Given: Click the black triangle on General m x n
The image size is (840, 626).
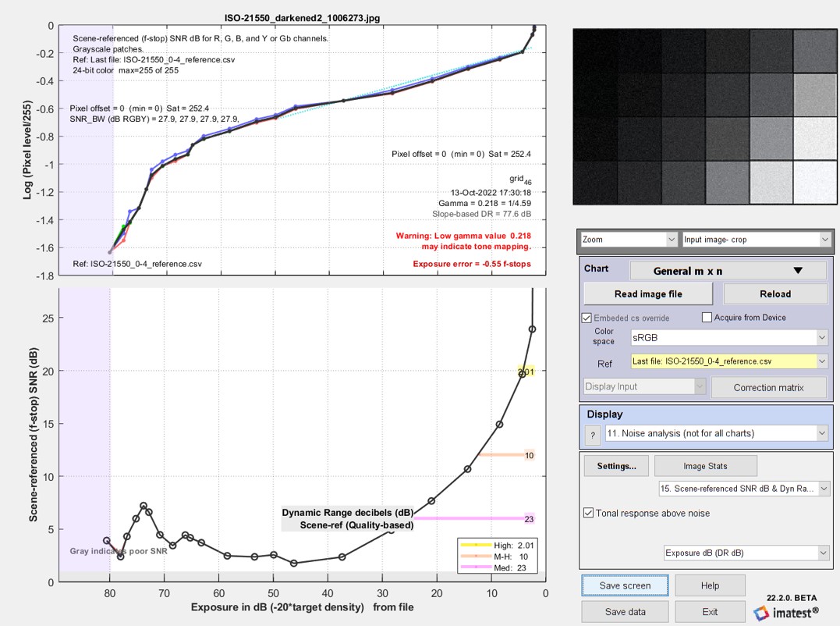Looking at the screenshot, I should (x=798, y=271).
